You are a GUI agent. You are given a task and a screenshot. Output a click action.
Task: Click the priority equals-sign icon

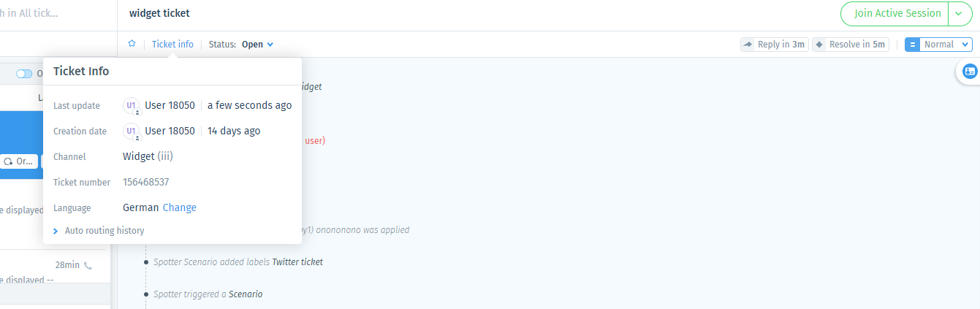pos(912,45)
